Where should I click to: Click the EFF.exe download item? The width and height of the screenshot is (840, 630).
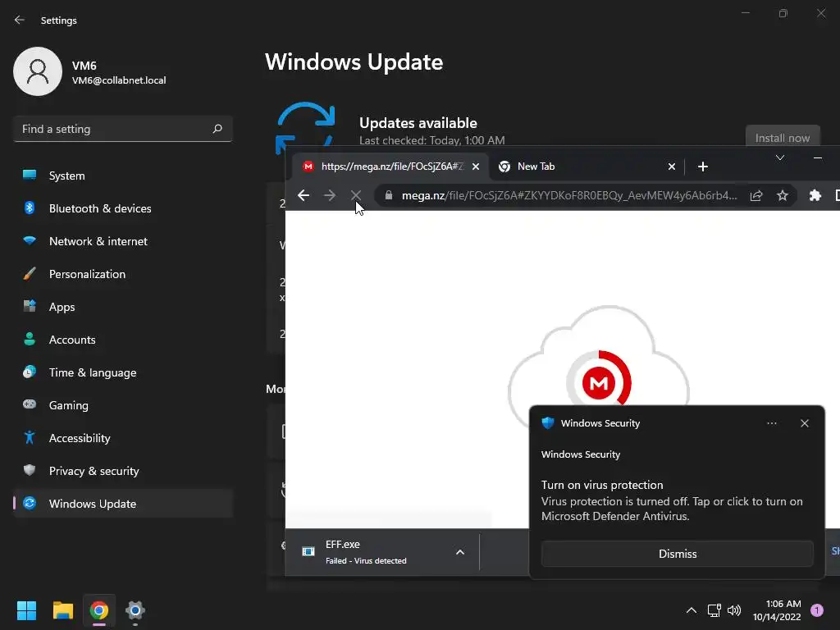pyautogui.click(x=384, y=552)
